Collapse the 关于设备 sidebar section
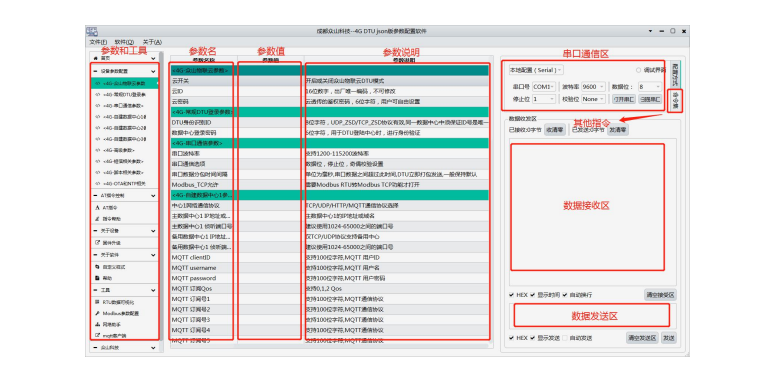This screenshot has height=376, width=782. click(x=153, y=231)
